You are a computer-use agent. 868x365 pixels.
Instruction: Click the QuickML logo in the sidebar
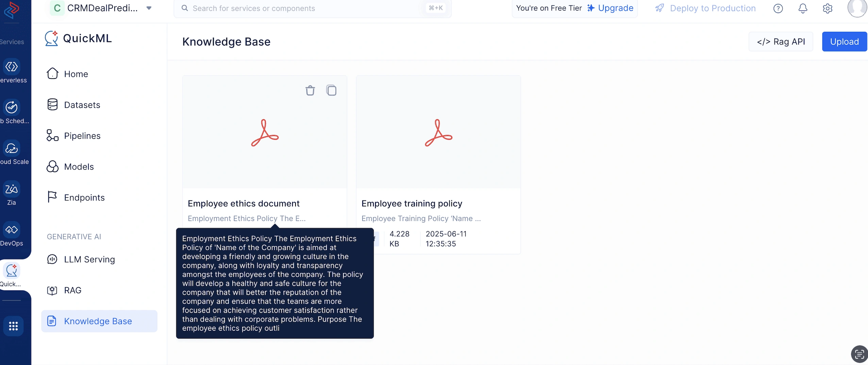(78, 38)
